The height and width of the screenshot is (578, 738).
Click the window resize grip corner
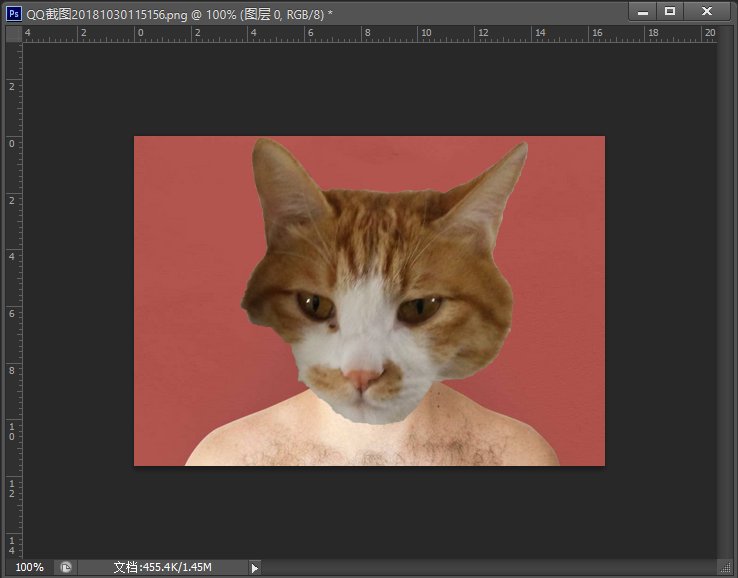click(727, 568)
